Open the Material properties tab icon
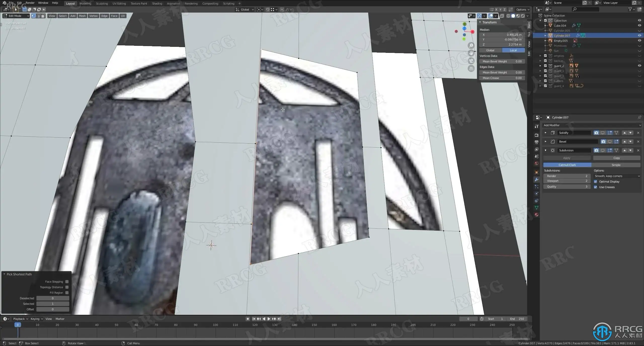This screenshot has width=644, height=346. tap(537, 215)
